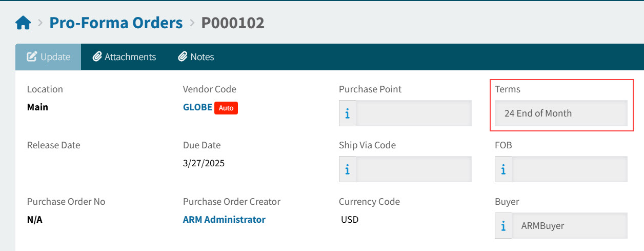Open the GLOBE vendor link

197,108
